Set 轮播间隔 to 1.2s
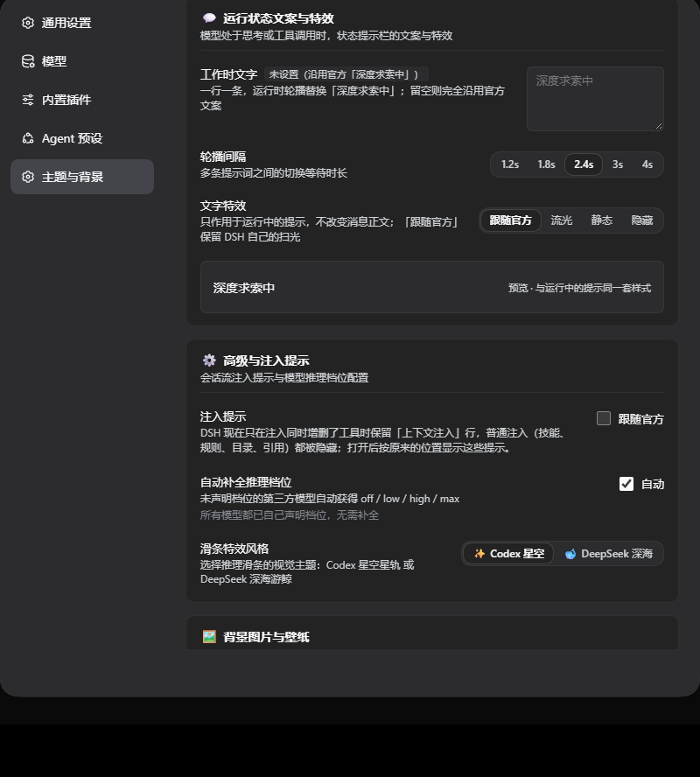The height and width of the screenshot is (777, 700). [x=510, y=164]
